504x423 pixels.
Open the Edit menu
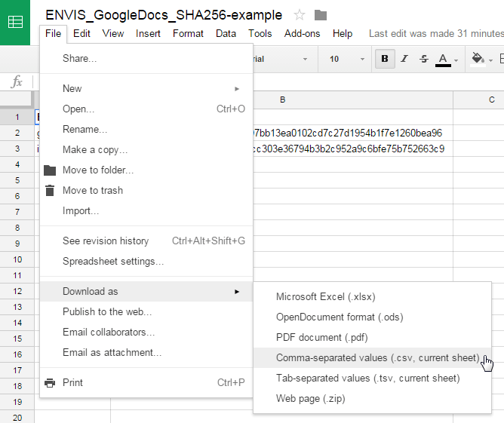point(81,33)
